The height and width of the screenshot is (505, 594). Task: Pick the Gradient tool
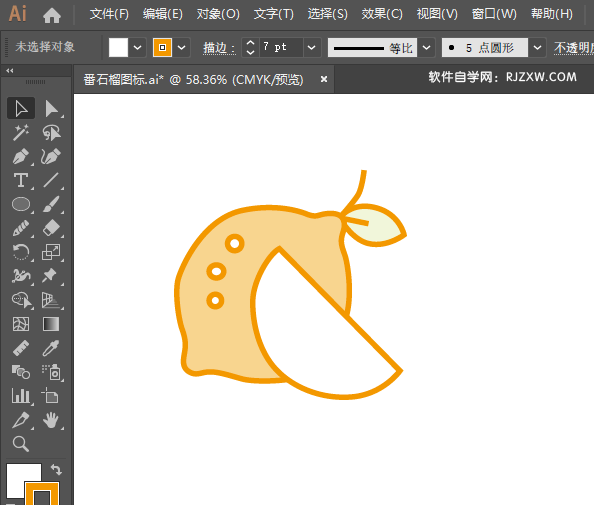pos(51,324)
